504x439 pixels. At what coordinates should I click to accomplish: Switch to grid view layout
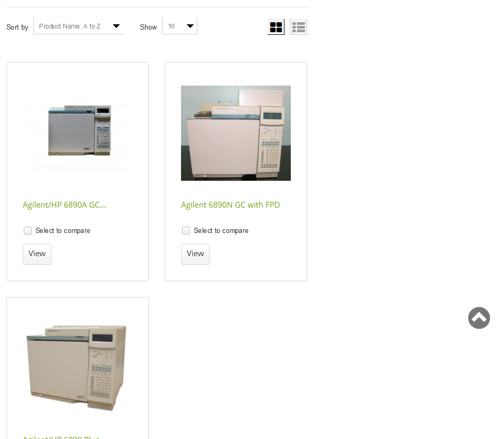click(x=276, y=27)
